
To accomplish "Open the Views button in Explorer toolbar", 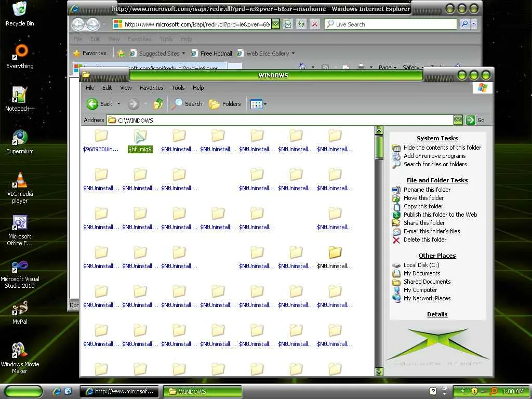I will (x=256, y=104).
